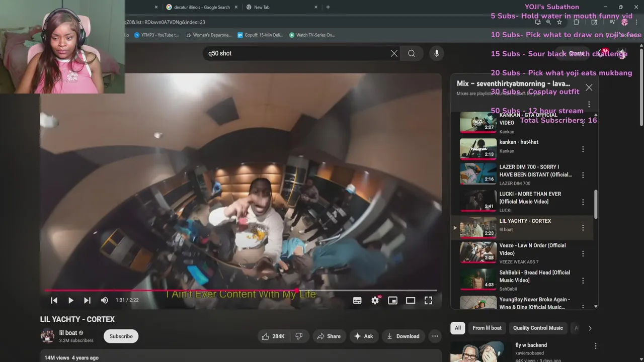Screen dimensions: 644x362
Task: Select the All filter chip
Action: click(458, 328)
